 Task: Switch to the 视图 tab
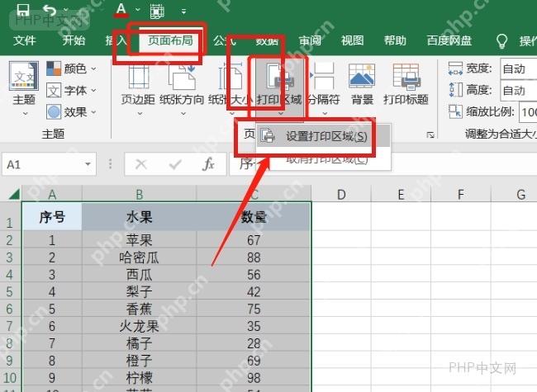(353, 40)
